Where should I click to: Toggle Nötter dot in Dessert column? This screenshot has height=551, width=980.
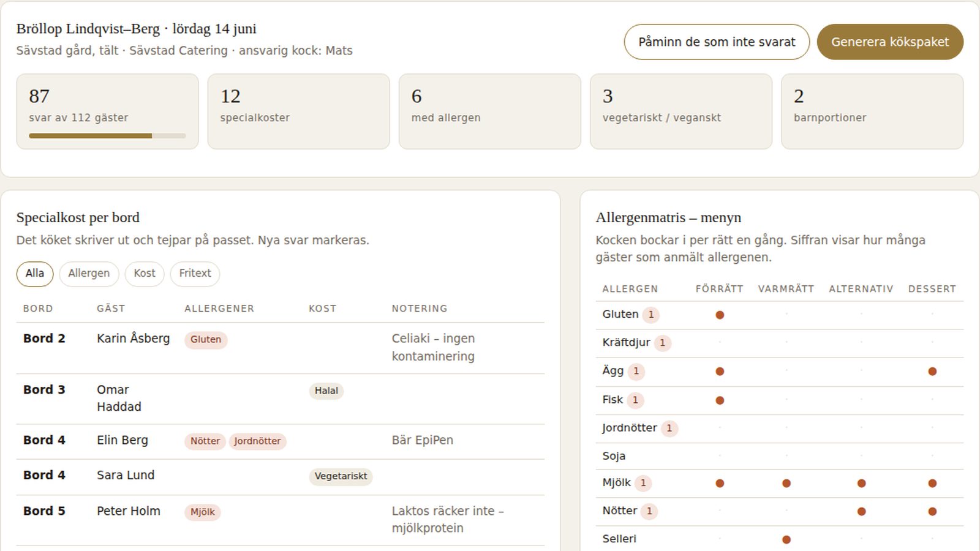click(x=932, y=511)
